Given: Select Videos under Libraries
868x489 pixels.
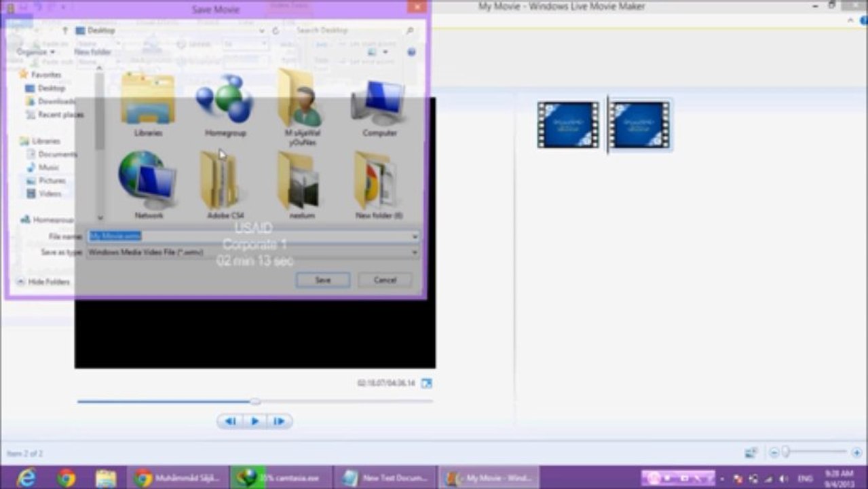Looking at the screenshot, I should (x=44, y=194).
